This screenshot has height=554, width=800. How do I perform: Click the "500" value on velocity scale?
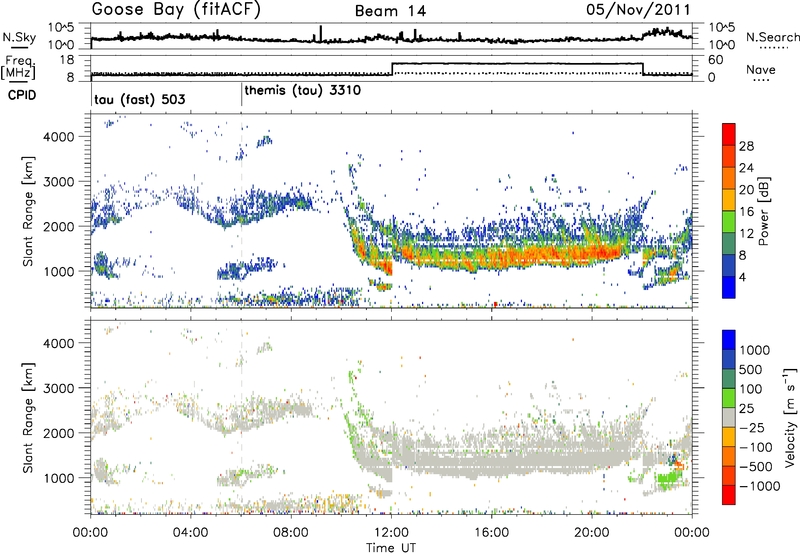(x=752, y=370)
